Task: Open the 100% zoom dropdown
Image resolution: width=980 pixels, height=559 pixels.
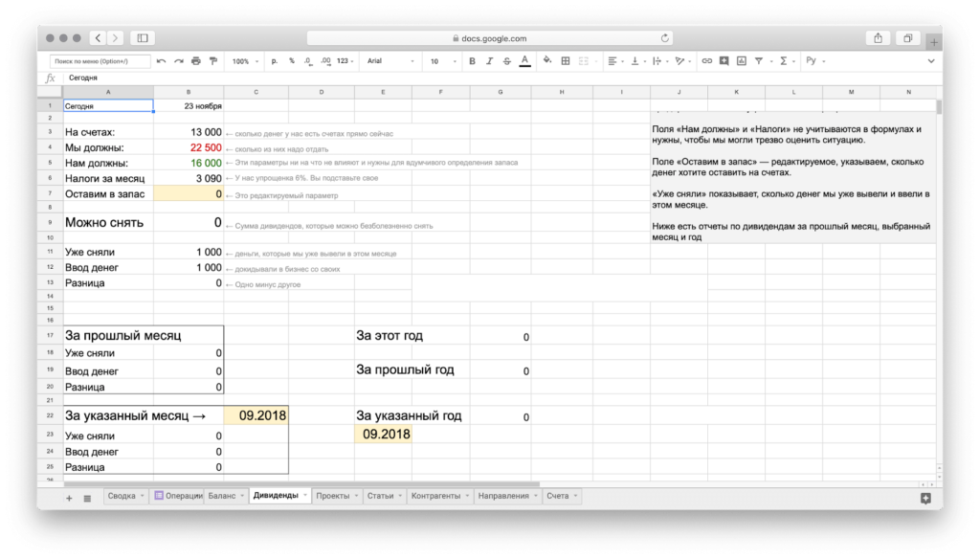Action: click(x=243, y=60)
